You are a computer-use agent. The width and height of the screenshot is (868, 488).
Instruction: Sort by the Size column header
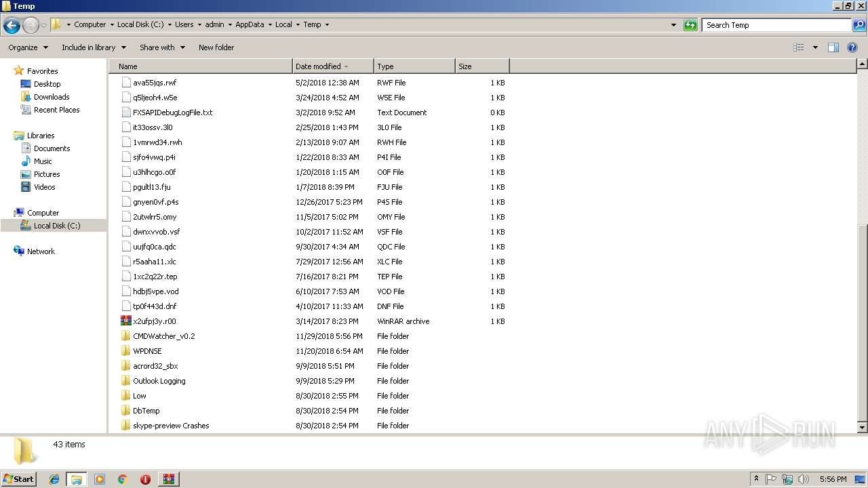point(482,66)
